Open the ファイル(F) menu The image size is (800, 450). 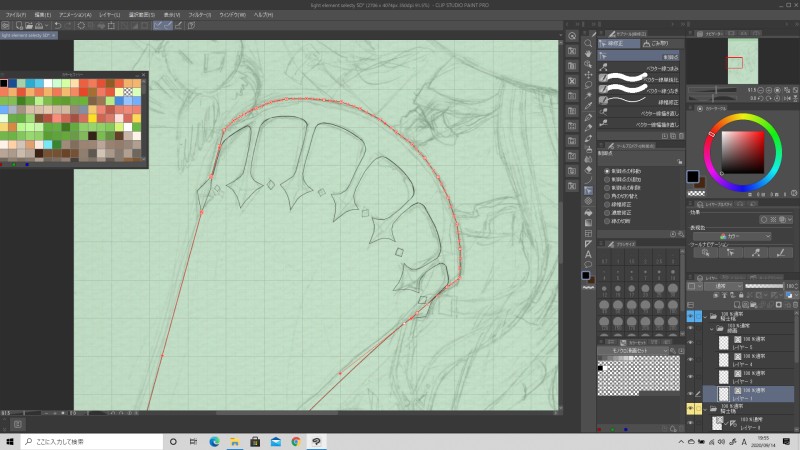[x=15, y=15]
